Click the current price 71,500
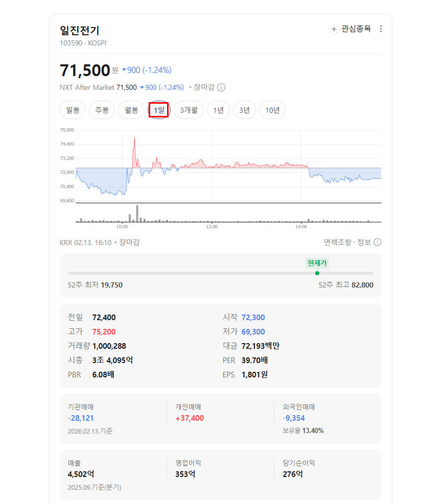 pyautogui.click(x=85, y=70)
